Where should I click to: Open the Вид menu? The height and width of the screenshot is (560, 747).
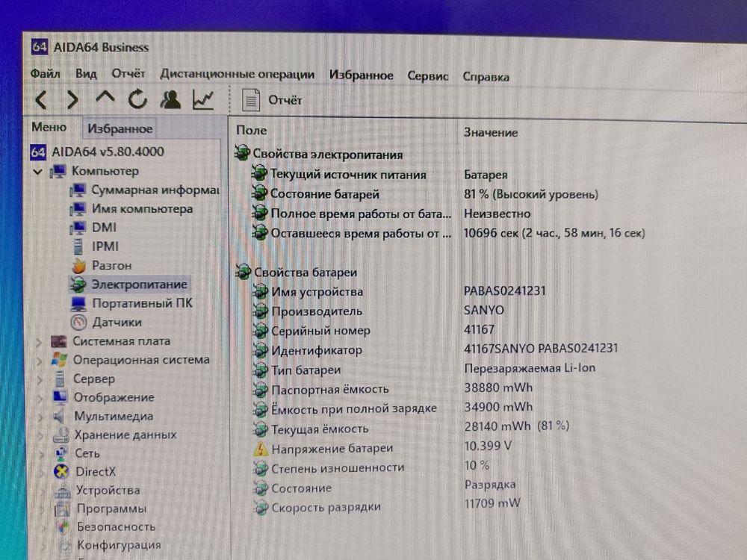86,74
